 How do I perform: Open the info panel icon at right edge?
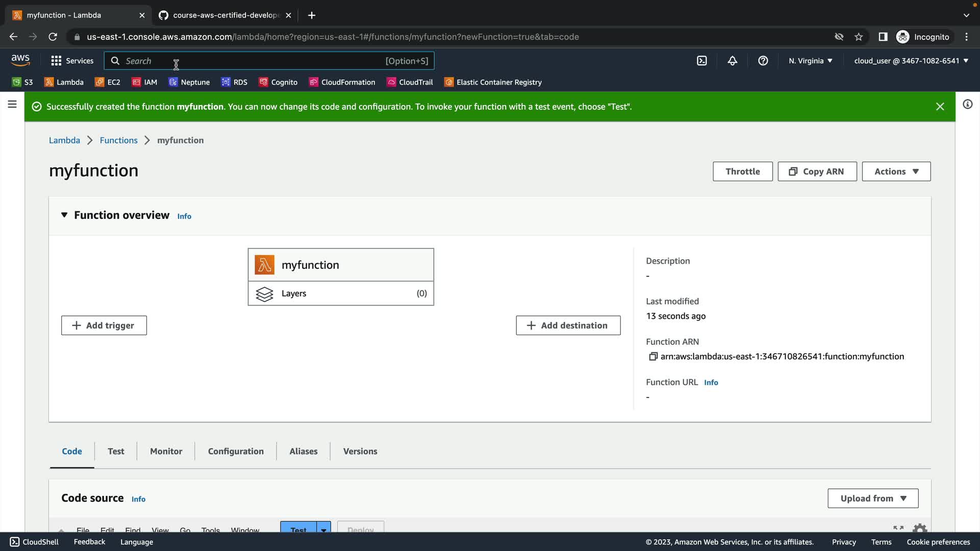pos(967,105)
